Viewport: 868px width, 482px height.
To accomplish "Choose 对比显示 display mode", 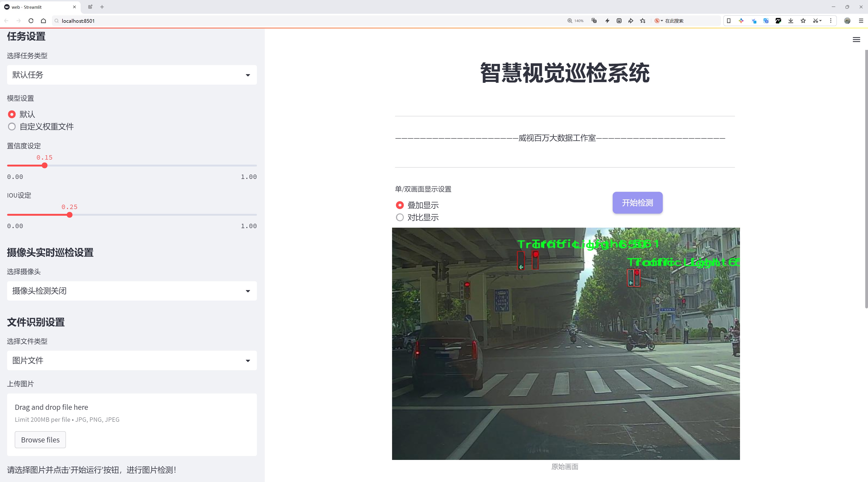I will point(400,217).
